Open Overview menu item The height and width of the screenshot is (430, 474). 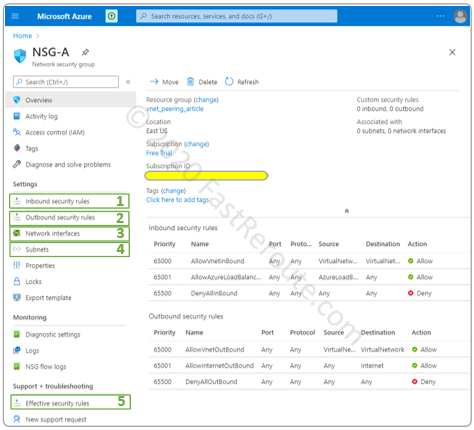[71, 100]
